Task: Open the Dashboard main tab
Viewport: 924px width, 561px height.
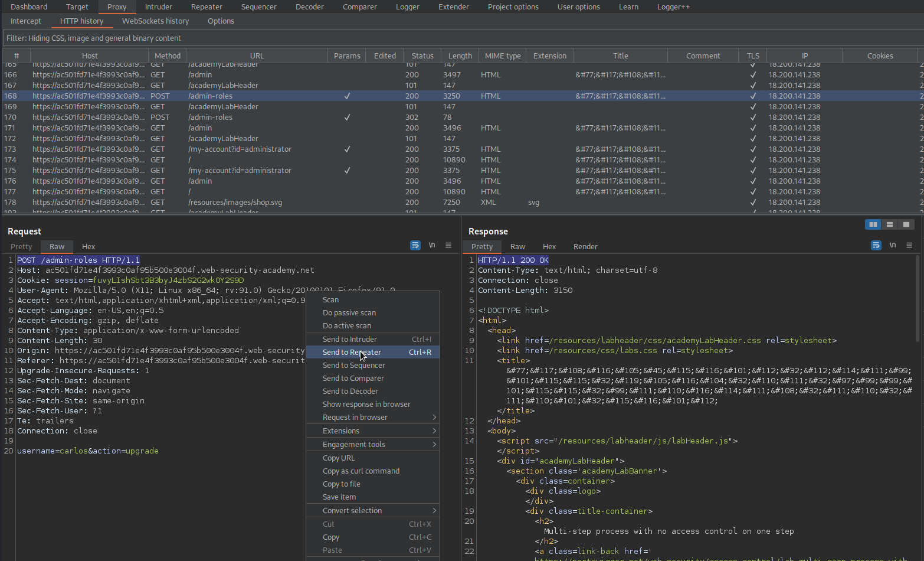Action: [29, 7]
